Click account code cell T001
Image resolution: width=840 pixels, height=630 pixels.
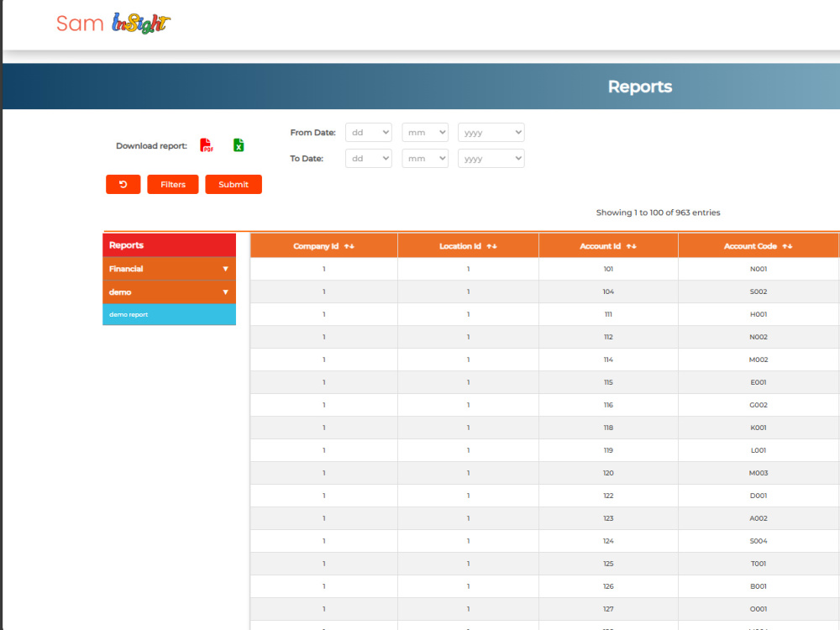click(759, 564)
